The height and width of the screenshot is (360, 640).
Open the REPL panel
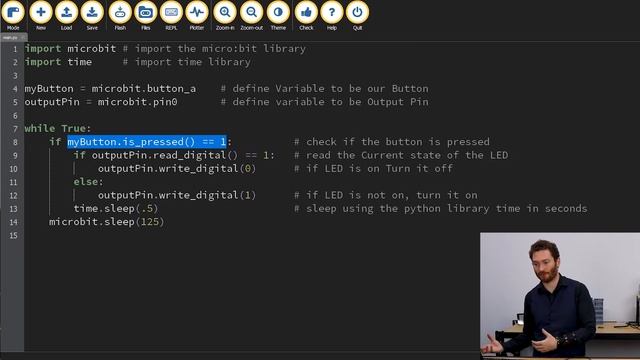pos(171,16)
